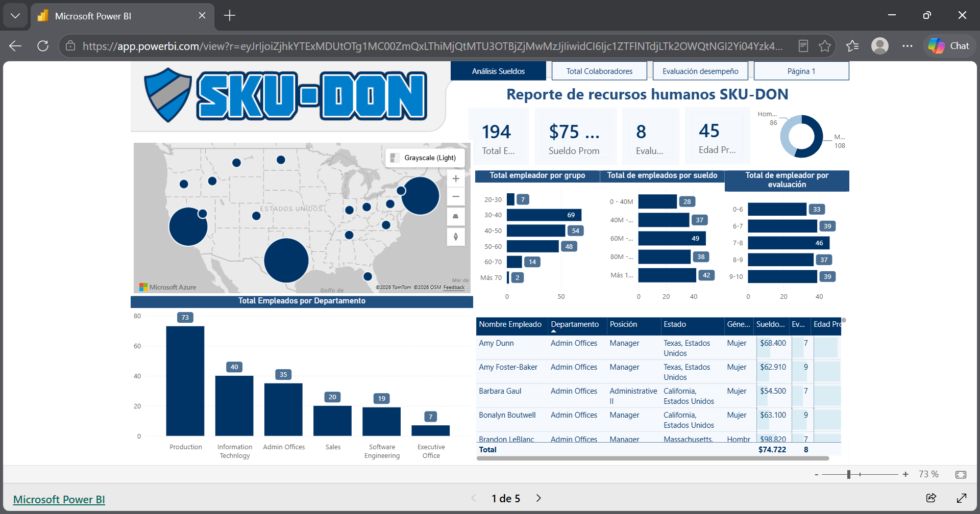Click the table horizontal scrollbar
The image size is (980, 514).
(652, 458)
